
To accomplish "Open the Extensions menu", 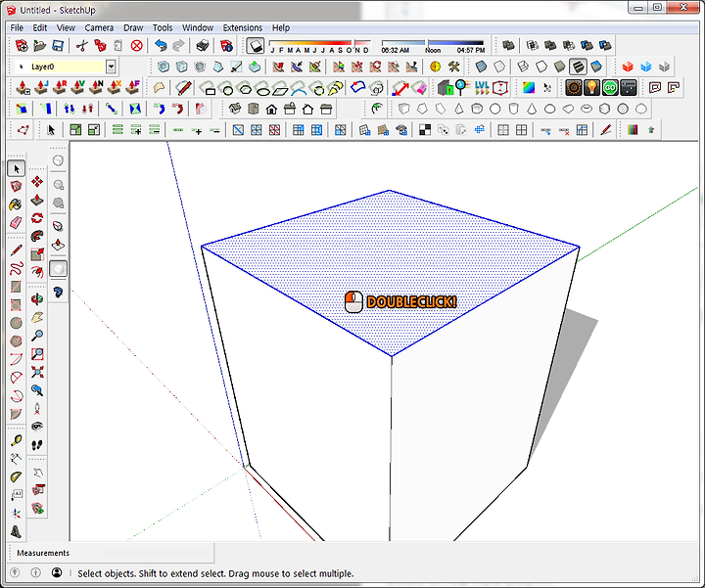I will tap(243, 27).
